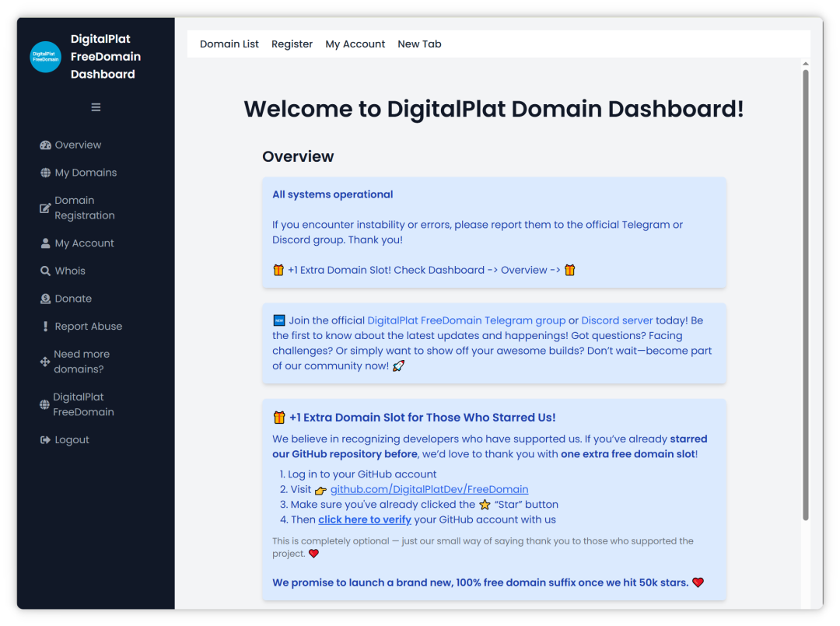Click the Domain Registration edit icon
The height and width of the screenshot is (626, 840).
[45, 208]
